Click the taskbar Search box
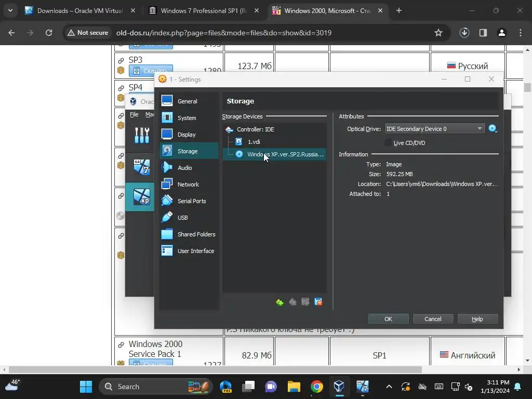Viewport: 532px width, 399px height. point(155,387)
